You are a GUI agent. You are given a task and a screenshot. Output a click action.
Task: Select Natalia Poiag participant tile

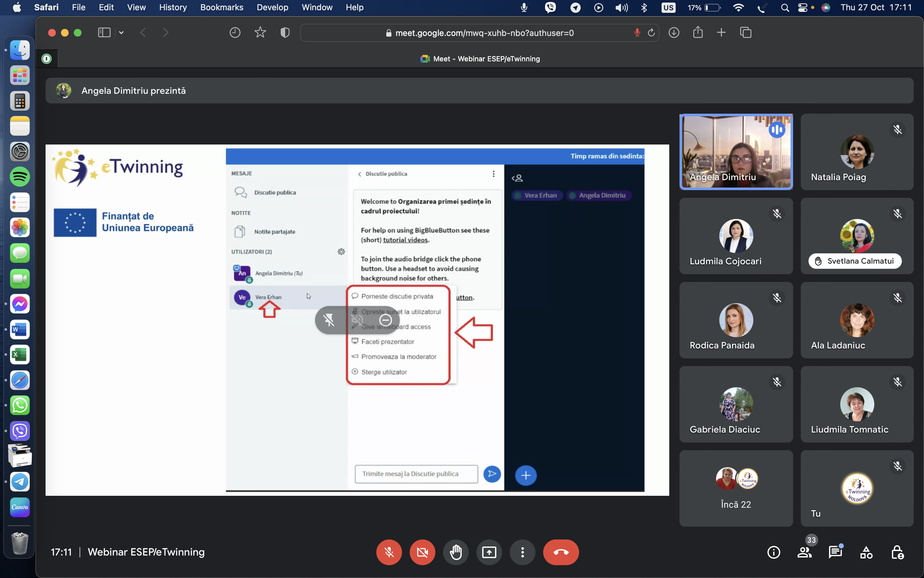[x=857, y=152]
